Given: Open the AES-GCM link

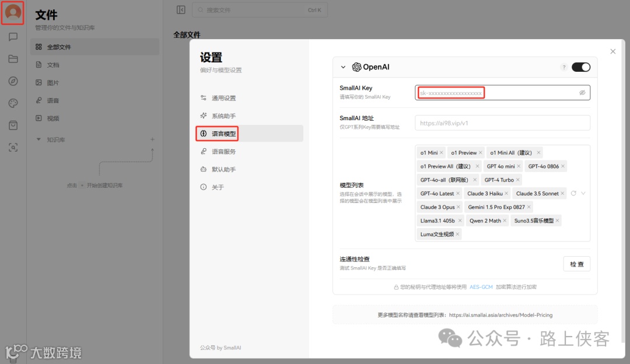Looking at the screenshot, I should [481, 287].
